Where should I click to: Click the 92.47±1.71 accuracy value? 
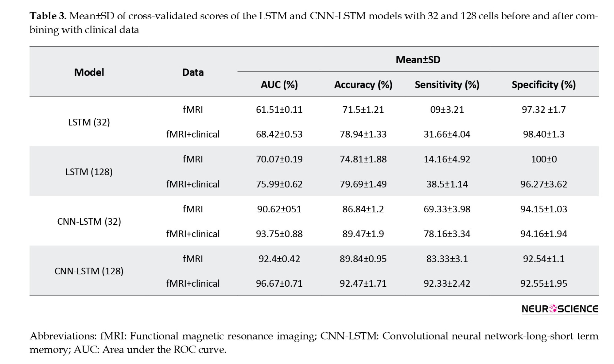(x=363, y=283)
